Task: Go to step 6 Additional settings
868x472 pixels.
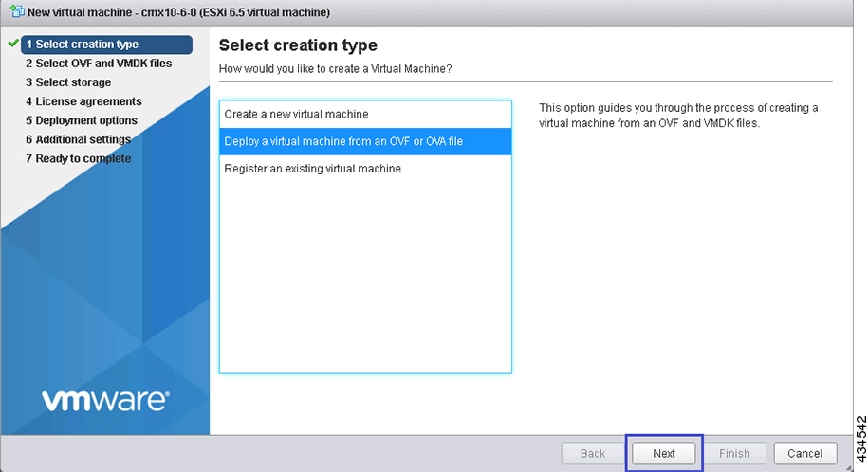Action: click(x=78, y=139)
